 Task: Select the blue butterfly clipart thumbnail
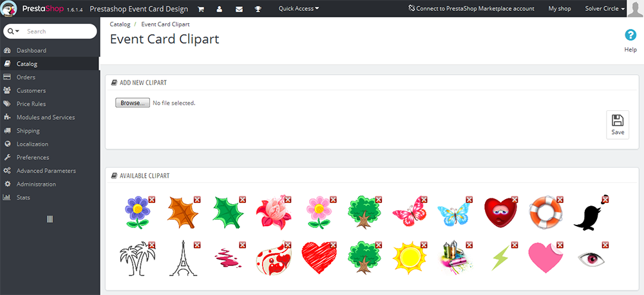click(x=453, y=214)
